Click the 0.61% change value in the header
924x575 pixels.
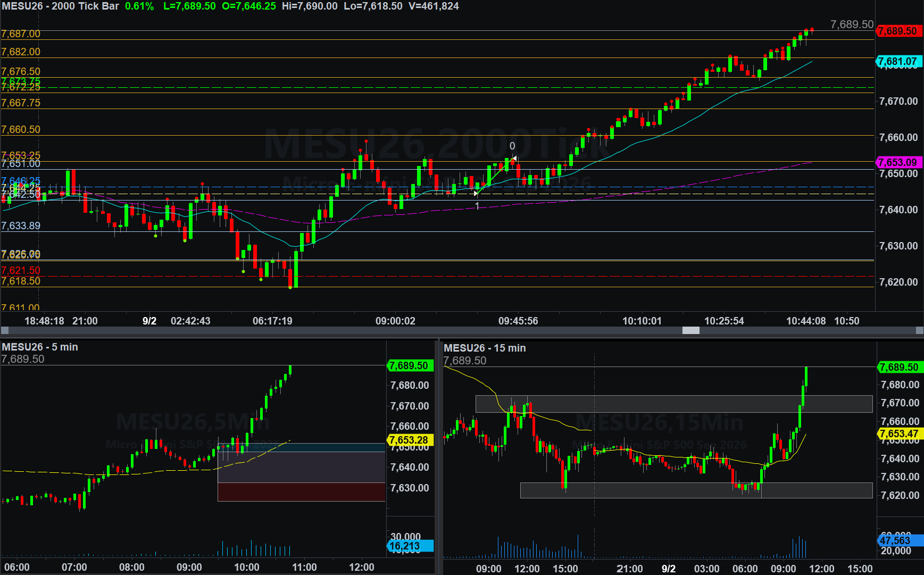(x=139, y=6)
